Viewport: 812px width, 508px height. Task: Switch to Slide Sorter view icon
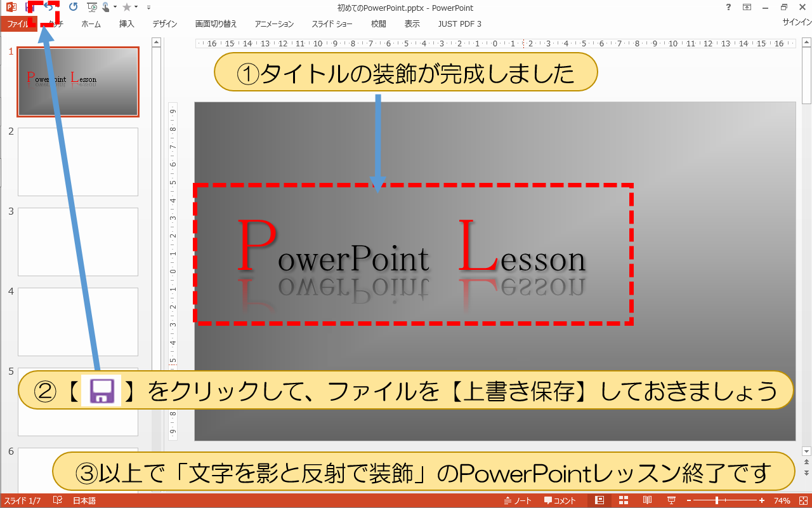pyautogui.click(x=623, y=500)
